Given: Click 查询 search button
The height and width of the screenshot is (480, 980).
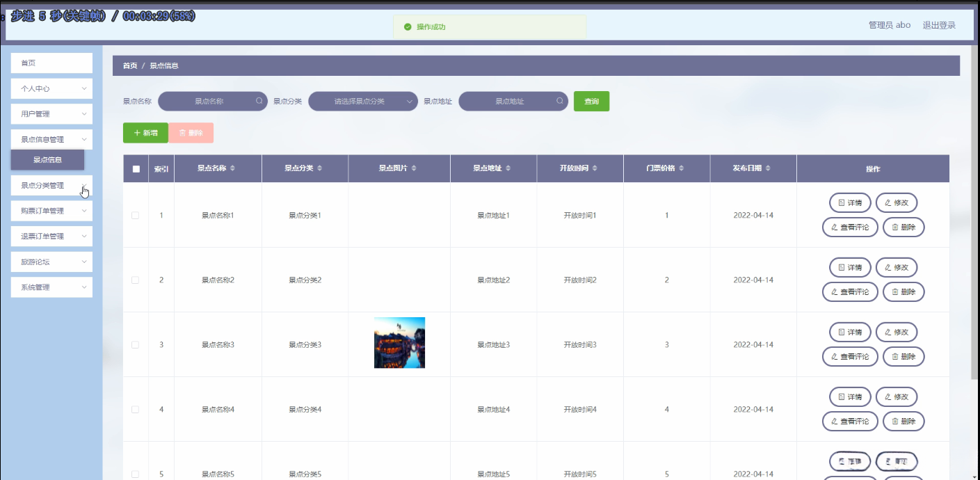Looking at the screenshot, I should point(591,101).
